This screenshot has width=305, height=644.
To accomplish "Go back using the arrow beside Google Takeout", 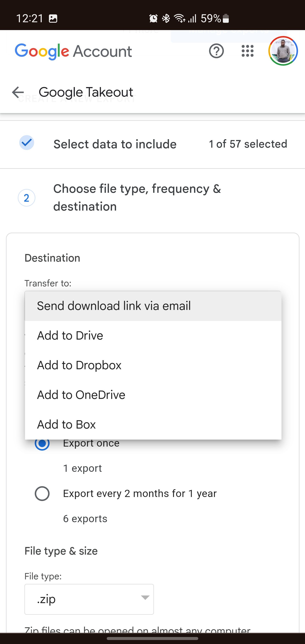I will point(18,92).
